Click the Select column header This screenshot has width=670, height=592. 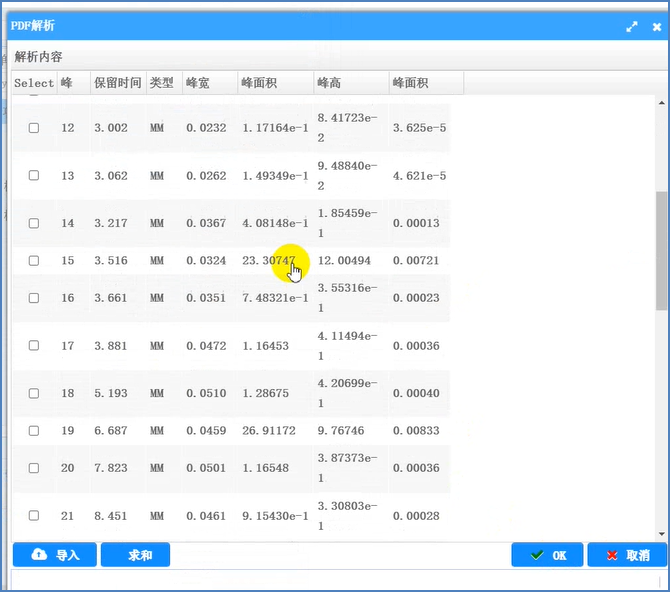34,83
